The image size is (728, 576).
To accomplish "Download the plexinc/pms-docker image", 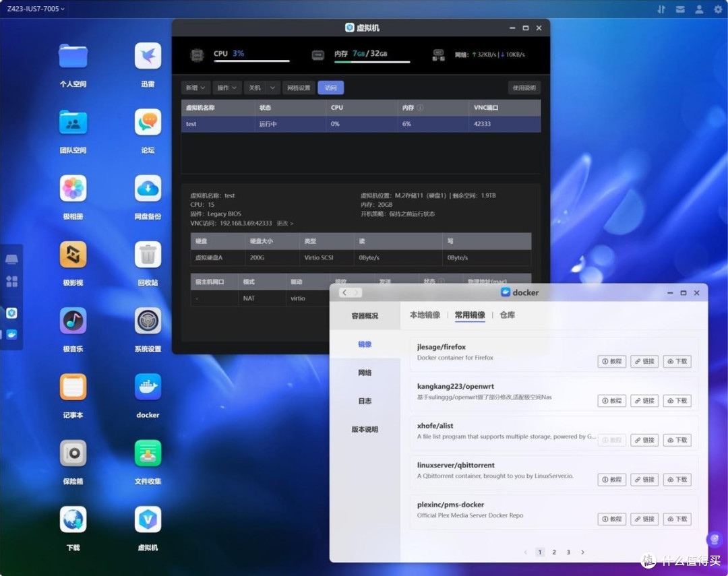I will [x=677, y=519].
